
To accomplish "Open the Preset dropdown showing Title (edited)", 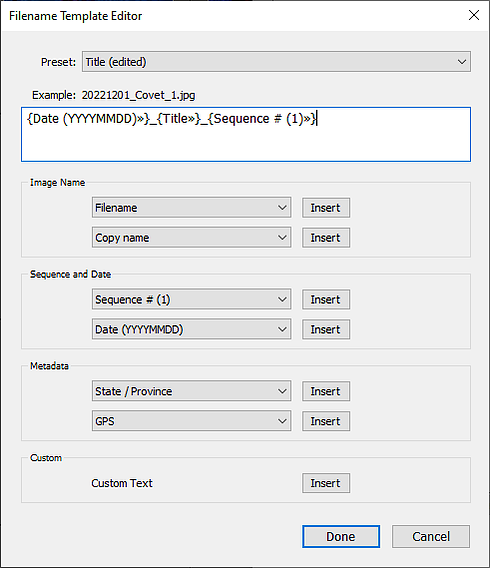I will coord(276,62).
